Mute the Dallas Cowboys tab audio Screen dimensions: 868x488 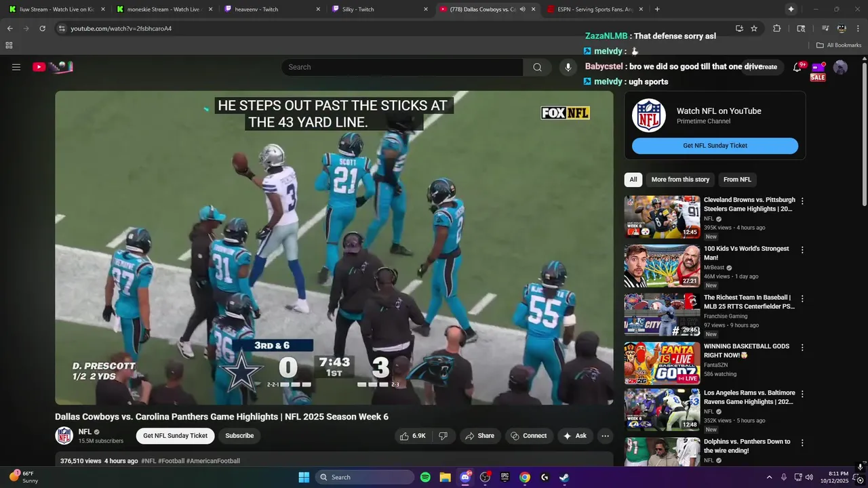tap(522, 9)
